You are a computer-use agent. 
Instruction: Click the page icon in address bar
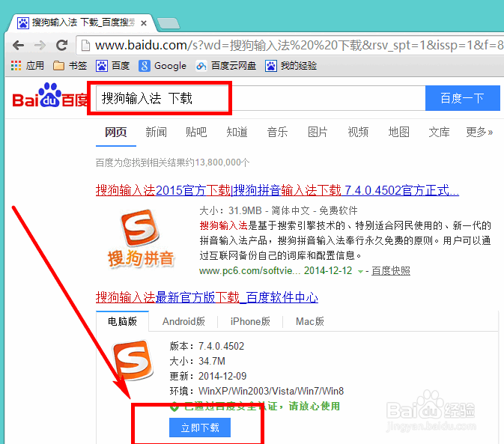[x=85, y=46]
